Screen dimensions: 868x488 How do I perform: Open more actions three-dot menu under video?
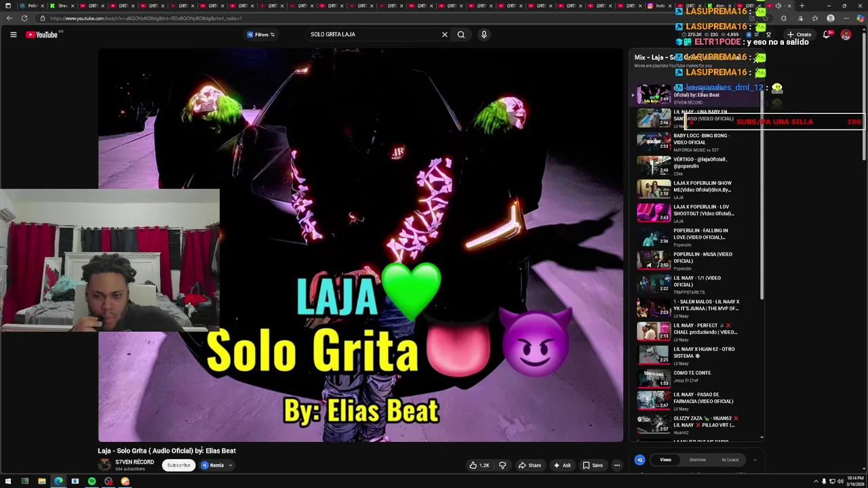point(617,466)
